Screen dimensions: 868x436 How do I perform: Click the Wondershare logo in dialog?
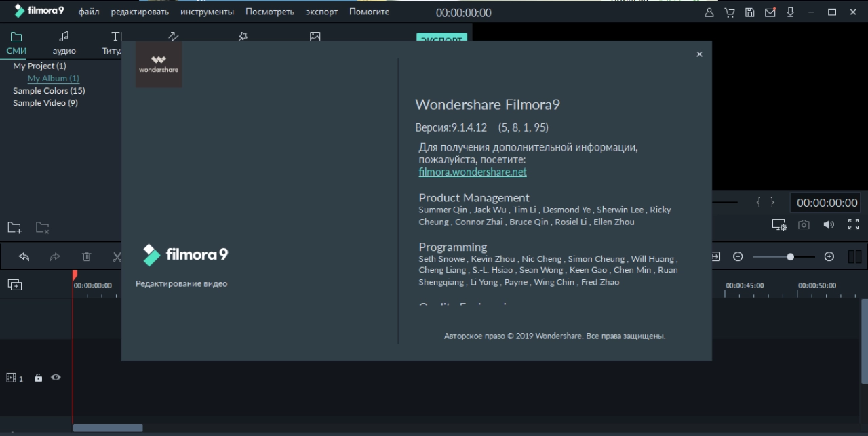159,64
